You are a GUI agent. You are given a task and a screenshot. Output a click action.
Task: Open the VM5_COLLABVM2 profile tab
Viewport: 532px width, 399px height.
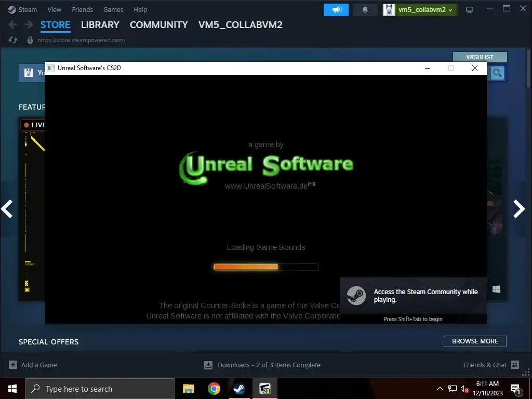(241, 25)
